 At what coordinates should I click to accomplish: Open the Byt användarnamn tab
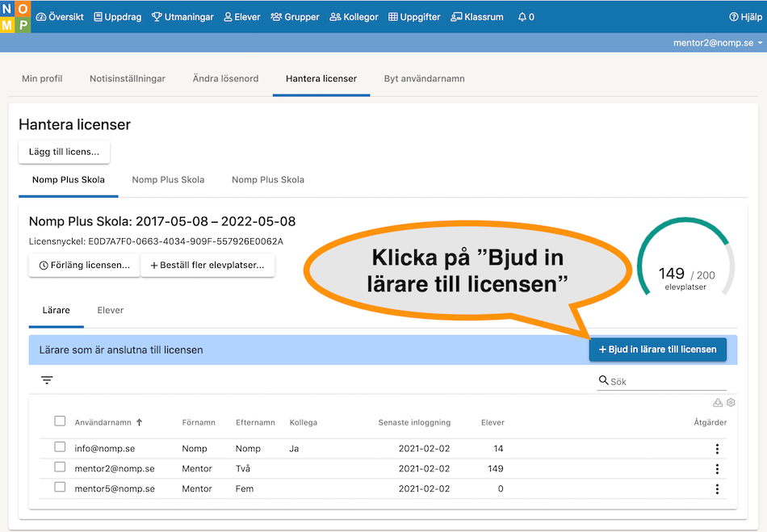[x=424, y=79]
